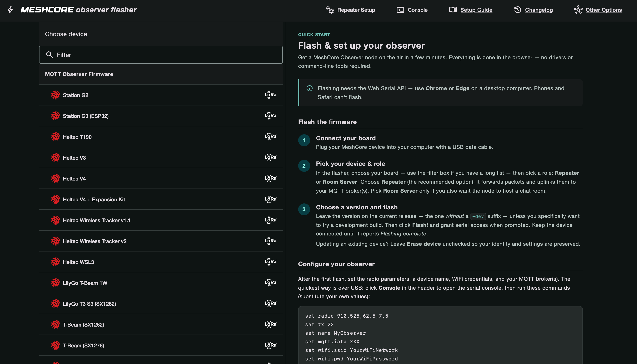637x364 pixels.
Task: Choose the Heltec V4 device
Action: tap(161, 178)
